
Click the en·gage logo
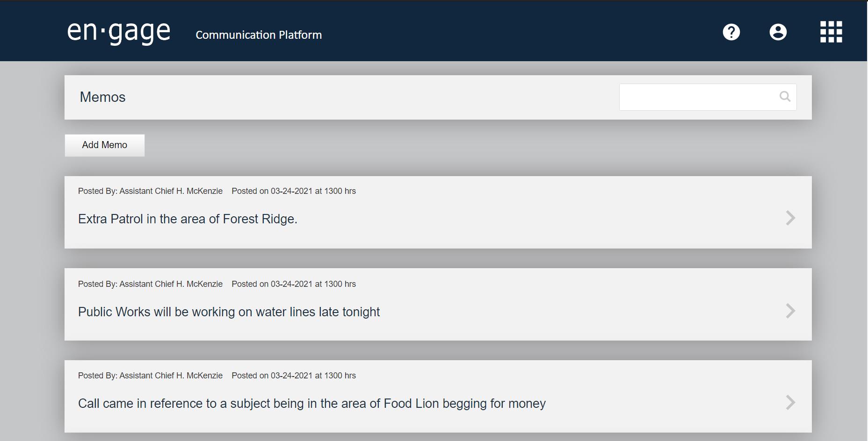[119, 32]
